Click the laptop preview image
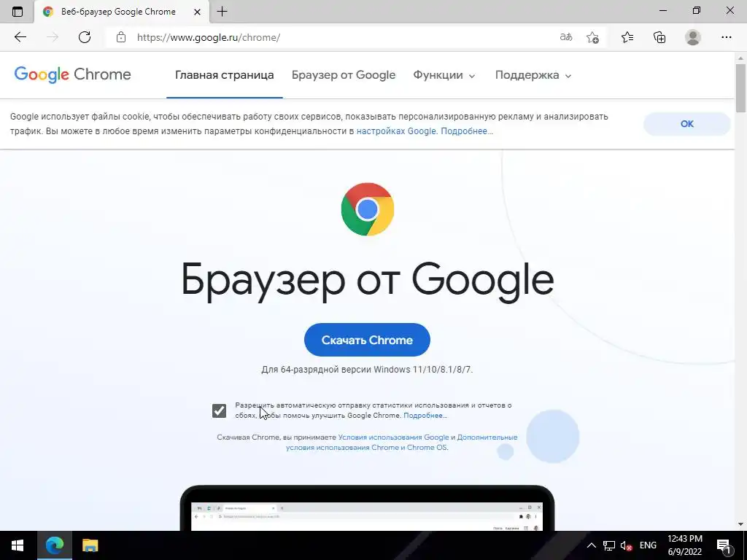This screenshot has height=560, width=747. pos(368,508)
